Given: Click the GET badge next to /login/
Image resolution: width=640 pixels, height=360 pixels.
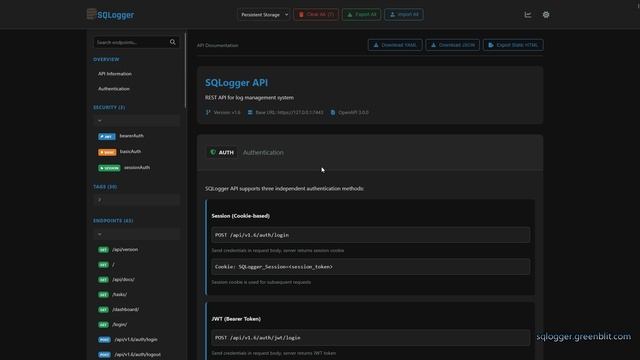Looking at the screenshot, I should click(103, 324).
